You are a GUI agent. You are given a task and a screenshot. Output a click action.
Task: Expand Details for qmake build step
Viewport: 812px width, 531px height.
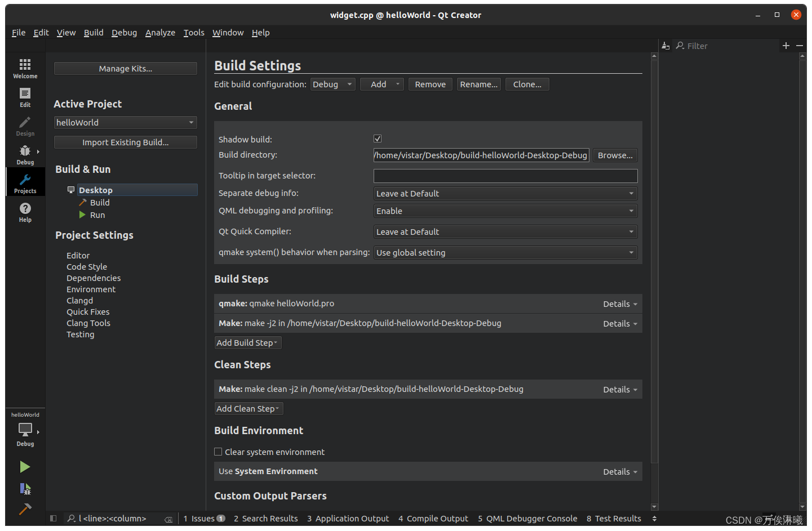click(620, 304)
